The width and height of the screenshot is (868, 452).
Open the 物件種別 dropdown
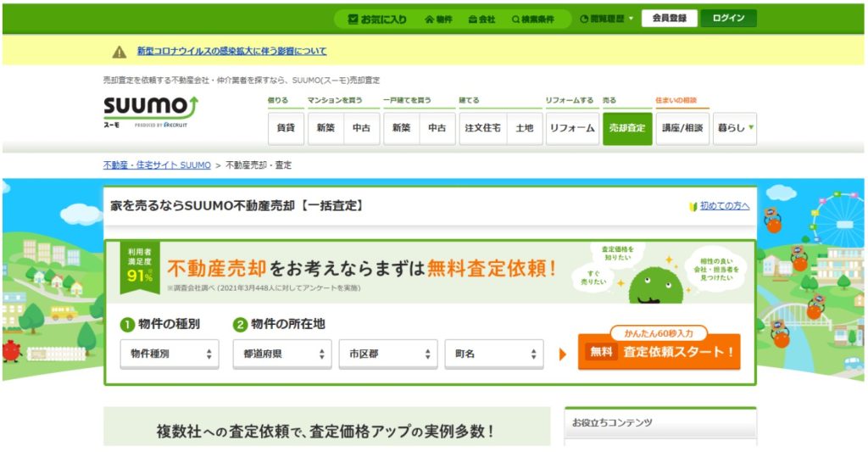[x=170, y=354]
